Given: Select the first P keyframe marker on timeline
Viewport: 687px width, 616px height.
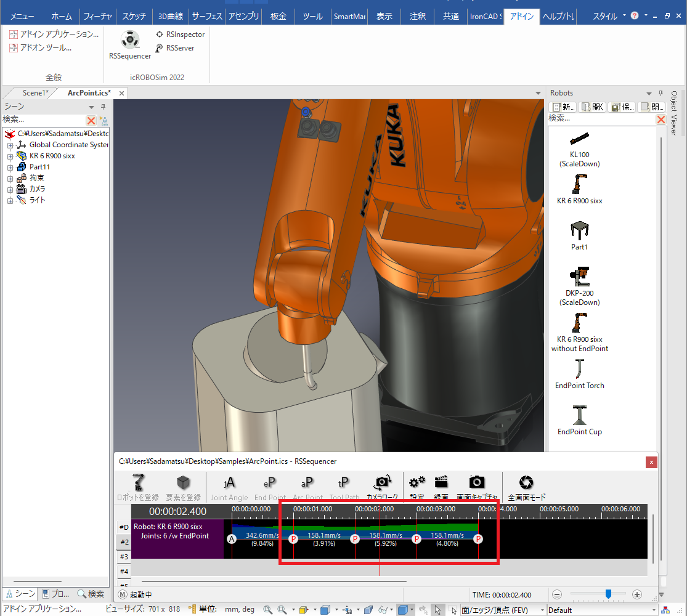Looking at the screenshot, I should (293, 539).
